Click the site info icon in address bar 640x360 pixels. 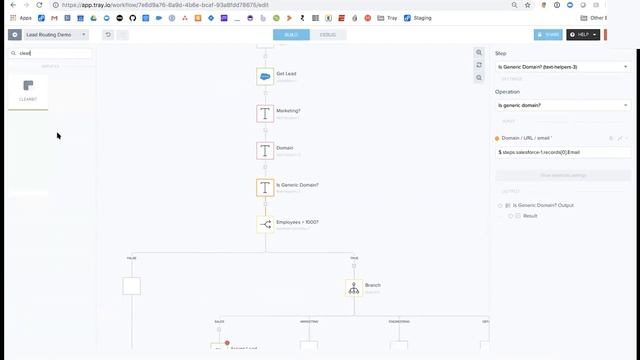(56, 5)
